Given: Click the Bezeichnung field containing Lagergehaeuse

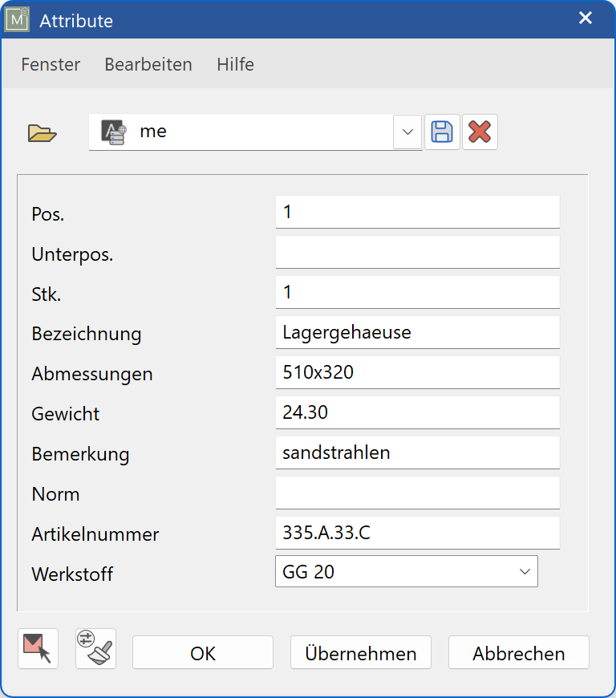Looking at the screenshot, I should [417, 331].
